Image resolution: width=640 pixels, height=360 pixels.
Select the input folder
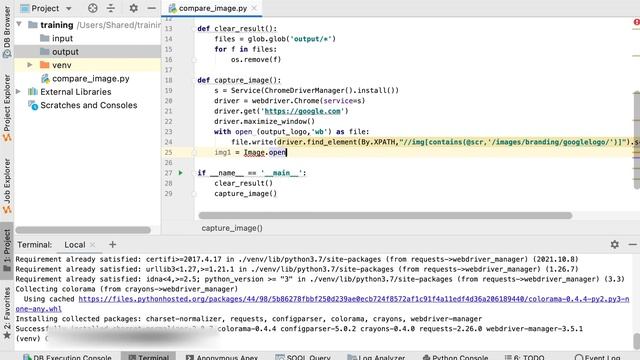(62, 38)
